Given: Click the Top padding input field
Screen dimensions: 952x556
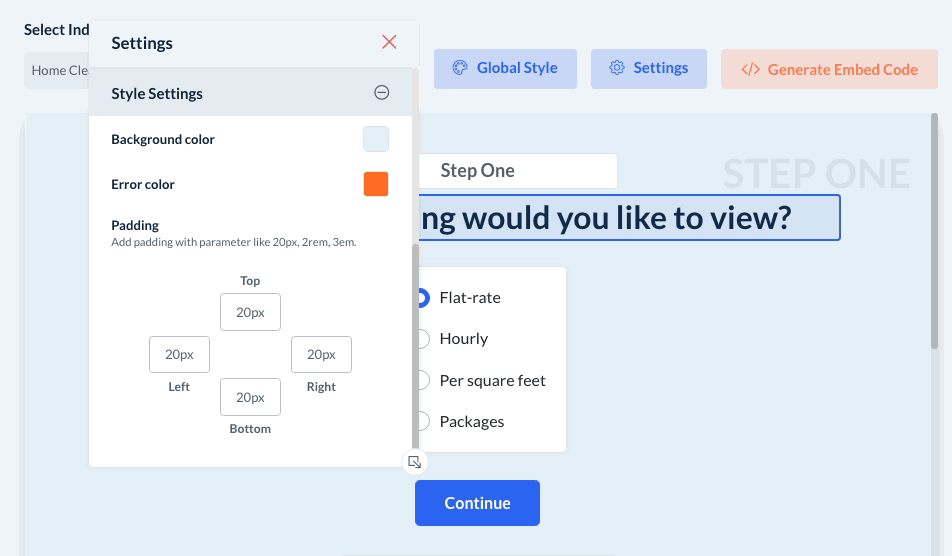Looking at the screenshot, I should (x=250, y=312).
